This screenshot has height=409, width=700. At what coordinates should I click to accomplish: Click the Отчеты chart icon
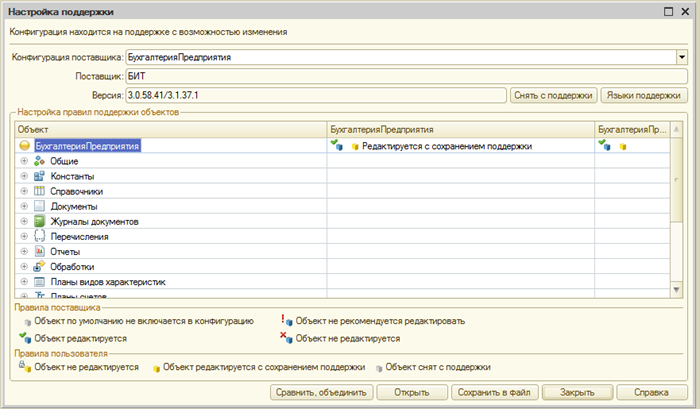click(40, 252)
